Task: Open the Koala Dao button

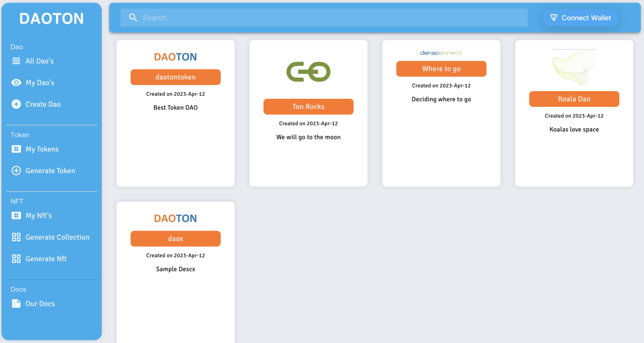Action: (x=574, y=99)
